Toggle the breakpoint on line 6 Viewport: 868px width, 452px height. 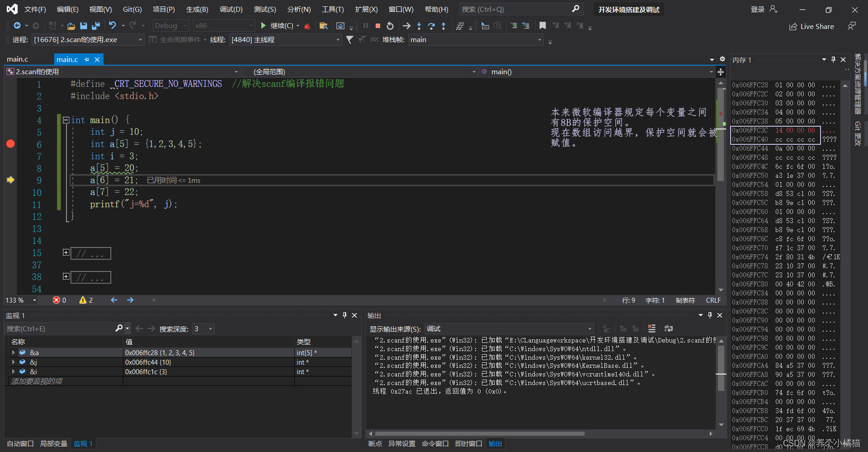click(10, 144)
